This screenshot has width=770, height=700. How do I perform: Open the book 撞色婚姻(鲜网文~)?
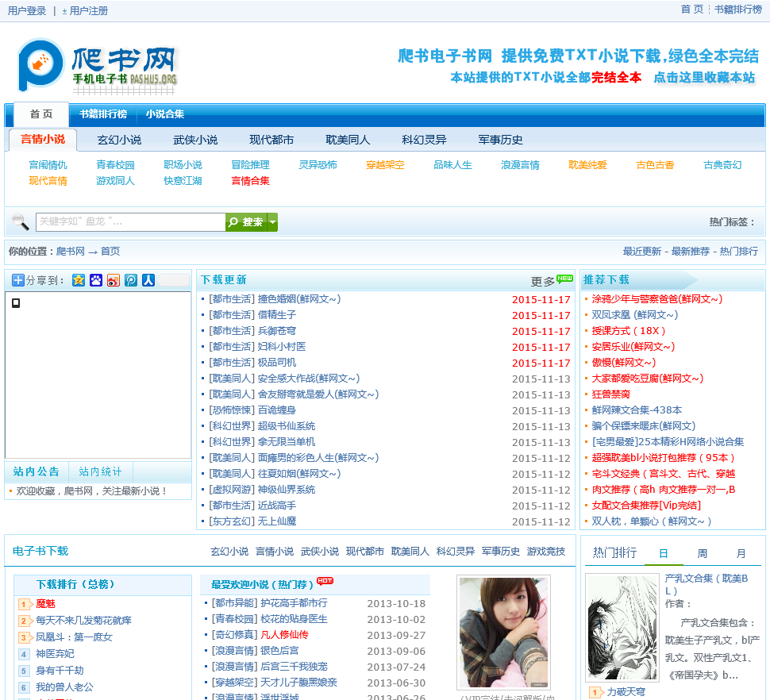(x=299, y=299)
